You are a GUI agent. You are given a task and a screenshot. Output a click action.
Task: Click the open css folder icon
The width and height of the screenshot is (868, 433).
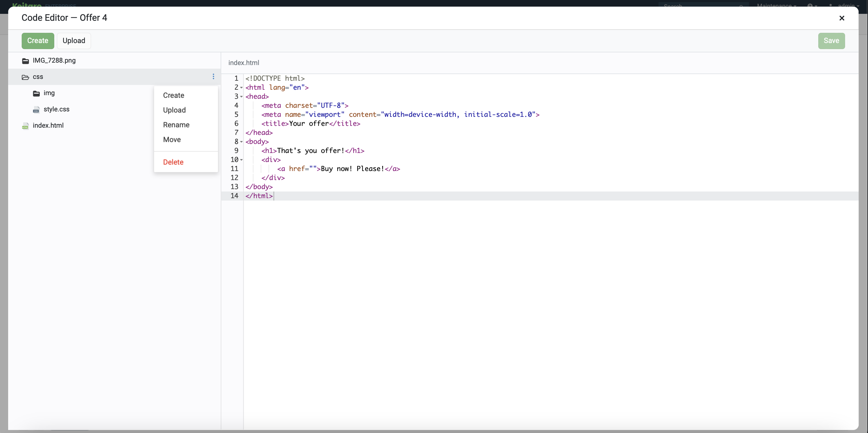point(25,77)
